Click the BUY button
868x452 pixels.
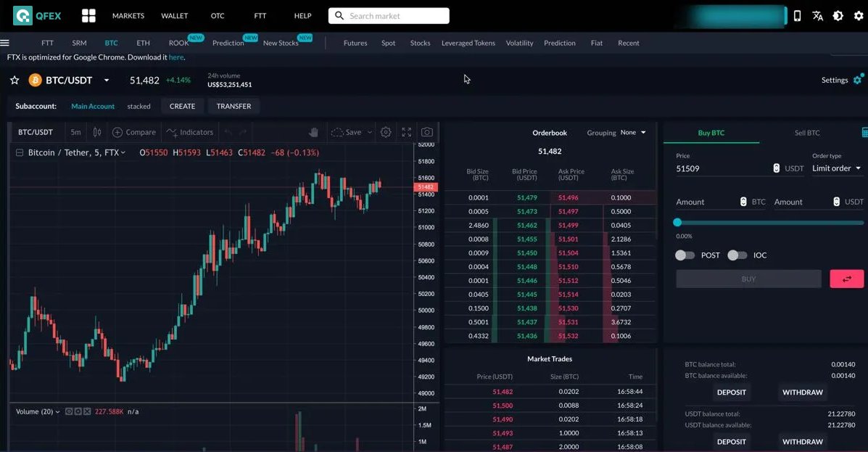(x=748, y=279)
